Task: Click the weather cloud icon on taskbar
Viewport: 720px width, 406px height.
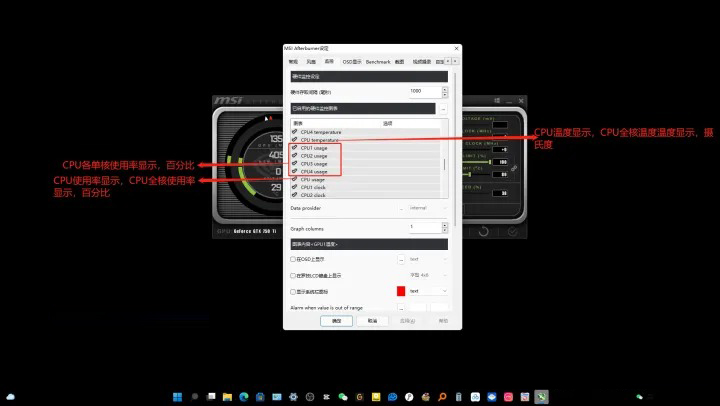Action: tap(11, 397)
